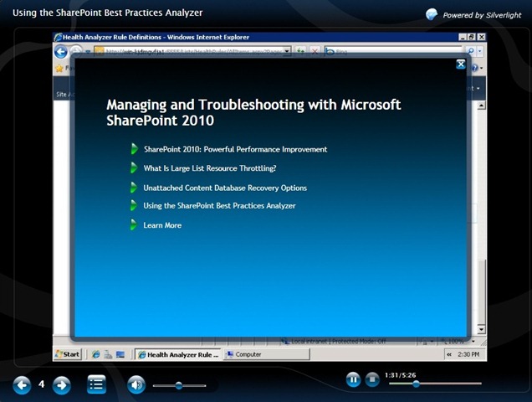Click the show desktop quick launch icon
Screen dimensions: 532x402
click(x=120, y=354)
